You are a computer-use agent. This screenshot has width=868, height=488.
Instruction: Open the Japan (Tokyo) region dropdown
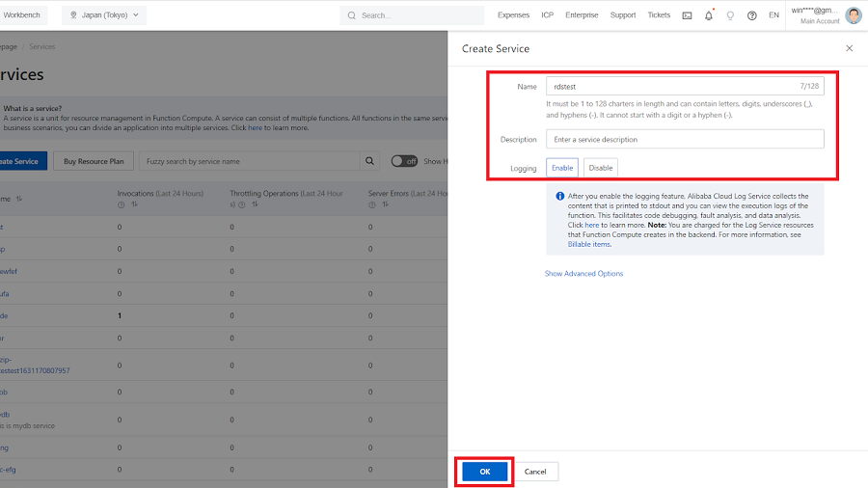tap(104, 15)
